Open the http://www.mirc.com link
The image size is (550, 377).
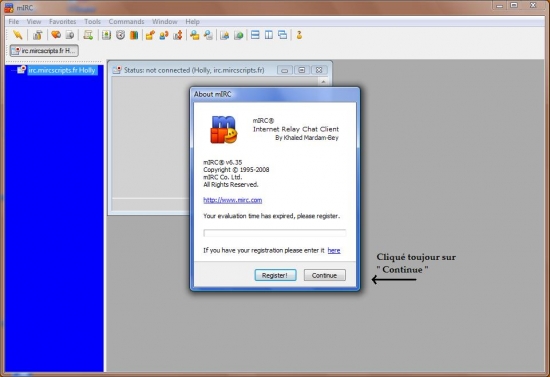[233, 200]
